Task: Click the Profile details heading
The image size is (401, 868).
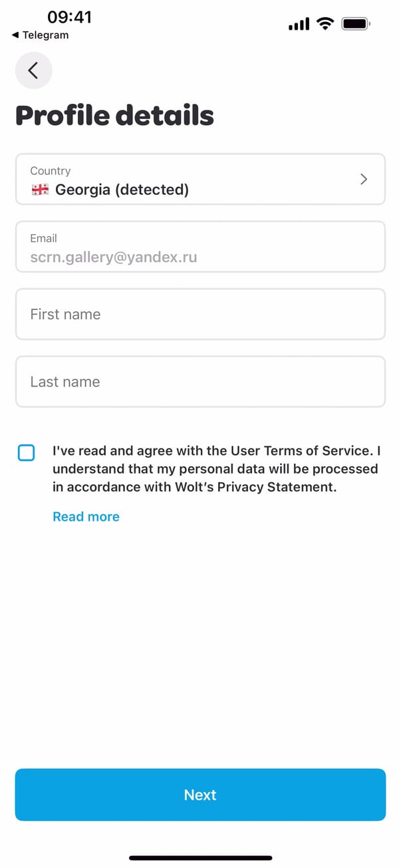Action: (x=114, y=116)
